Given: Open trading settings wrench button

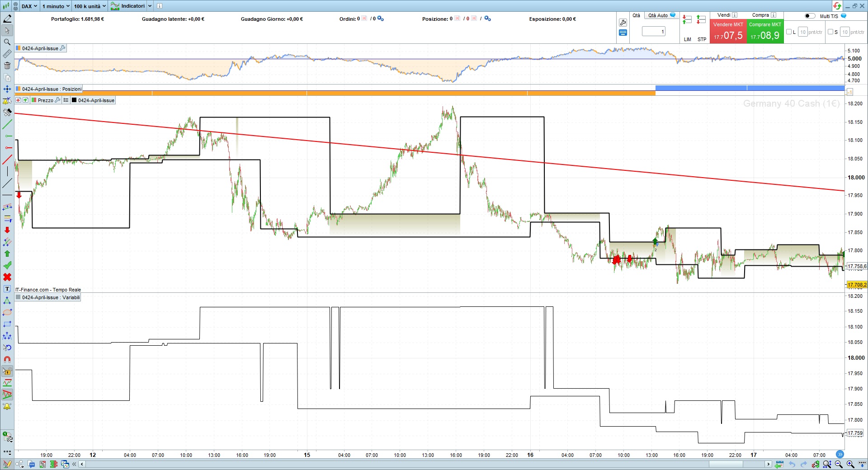Looking at the screenshot, I should click(x=623, y=22).
